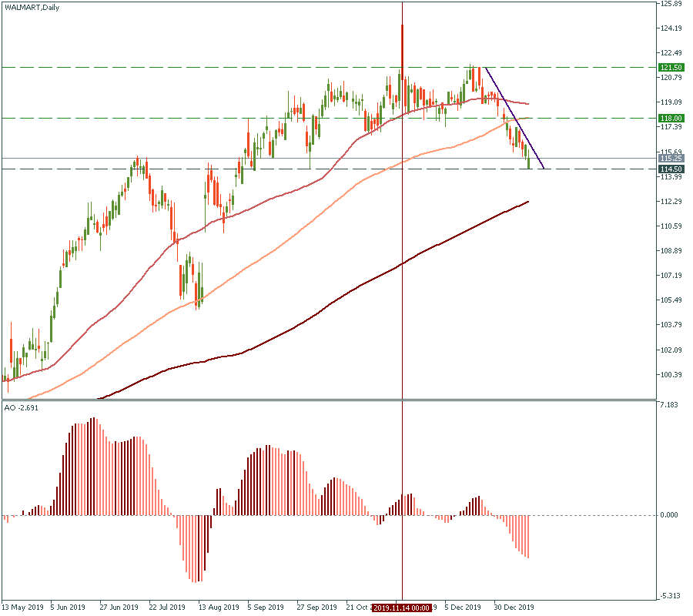693x616 pixels.
Task: Select the dark red long-term moving average line
Action: (x=308, y=318)
